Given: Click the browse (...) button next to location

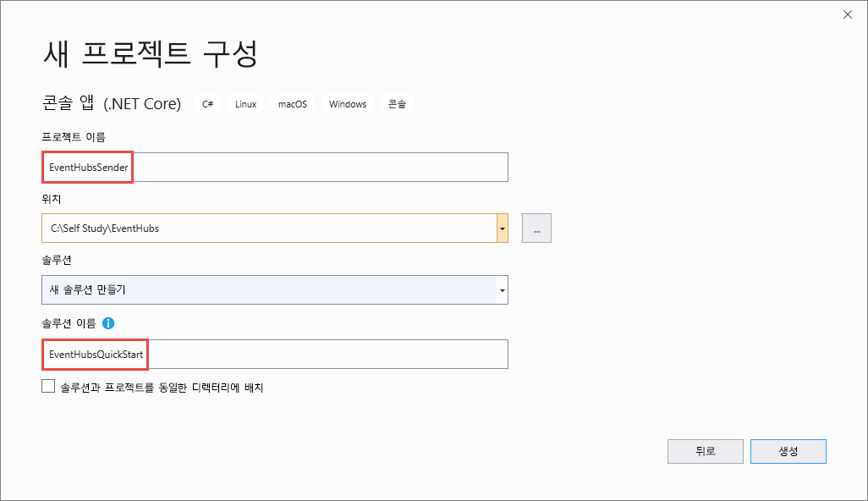Looking at the screenshot, I should point(536,228).
